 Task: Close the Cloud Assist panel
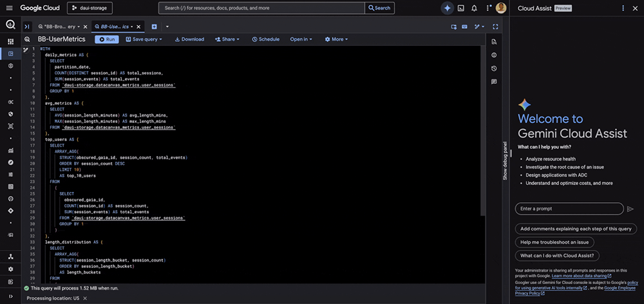click(635, 8)
